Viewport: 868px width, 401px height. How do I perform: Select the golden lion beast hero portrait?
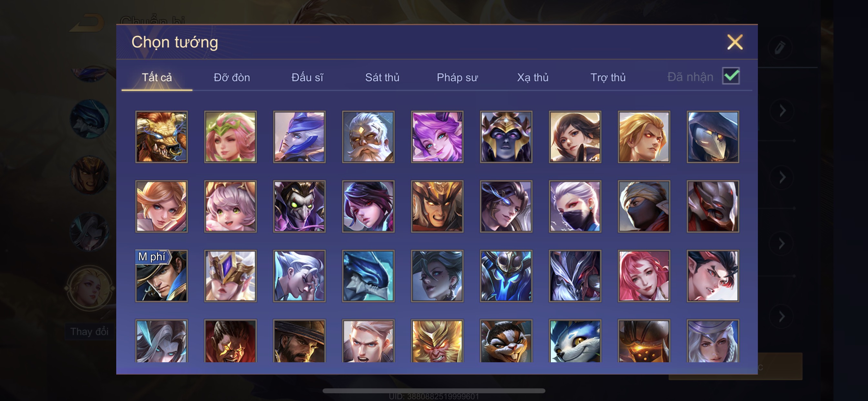[161, 137]
